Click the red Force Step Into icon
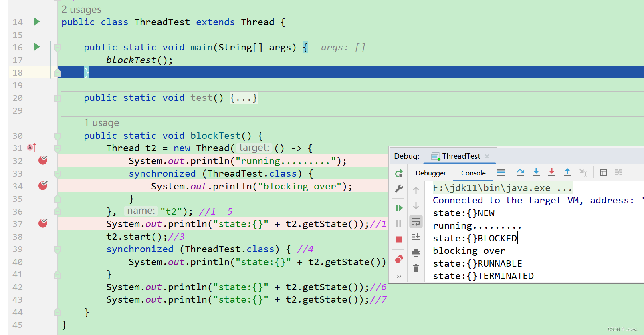Screen dimensions: 644x335 551,172
